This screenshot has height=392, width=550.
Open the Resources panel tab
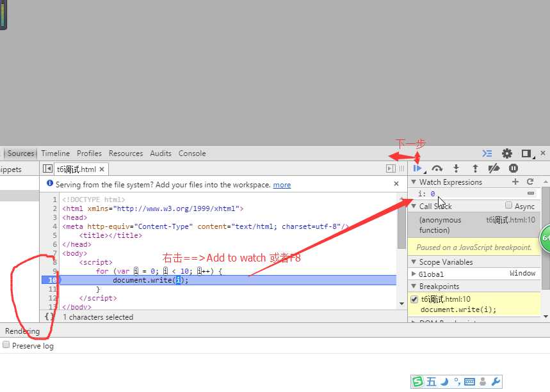pyautogui.click(x=125, y=153)
